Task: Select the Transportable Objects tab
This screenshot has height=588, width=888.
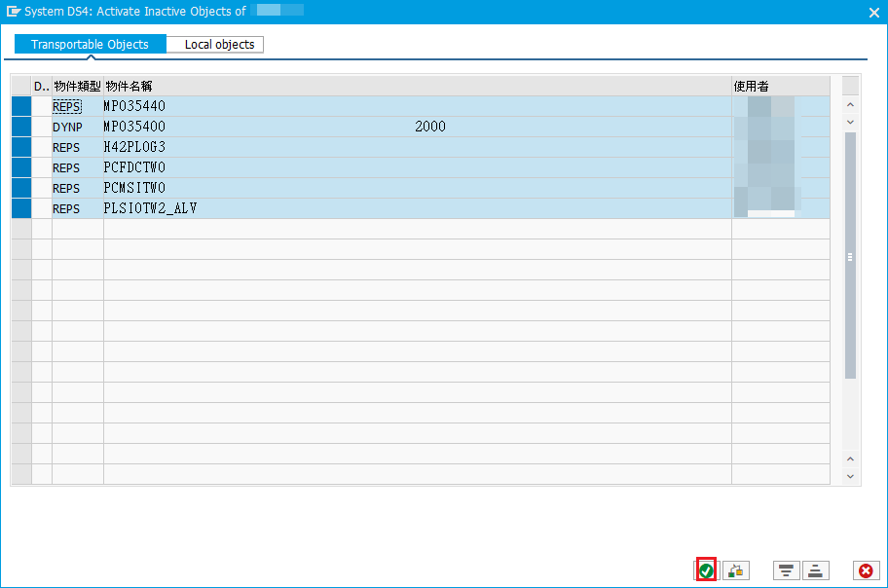Action: click(90, 45)
